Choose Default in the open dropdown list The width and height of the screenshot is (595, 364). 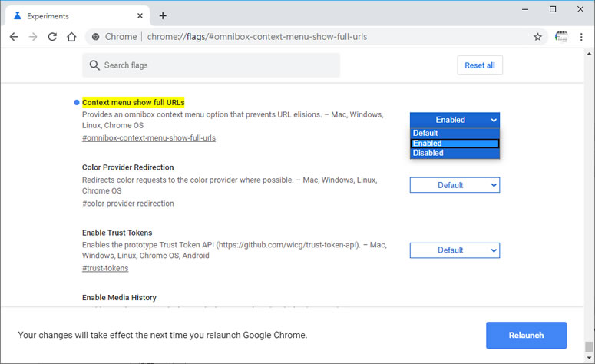coord(455,133)
